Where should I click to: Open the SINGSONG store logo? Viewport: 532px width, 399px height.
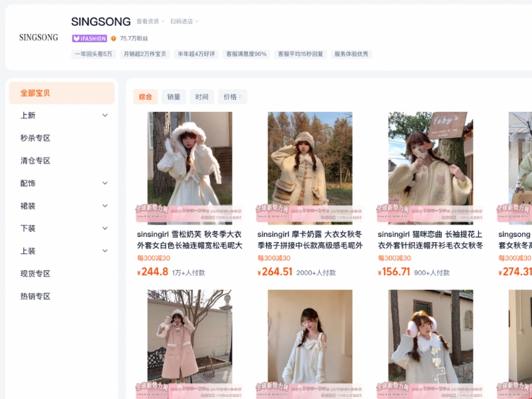[39, 37]
